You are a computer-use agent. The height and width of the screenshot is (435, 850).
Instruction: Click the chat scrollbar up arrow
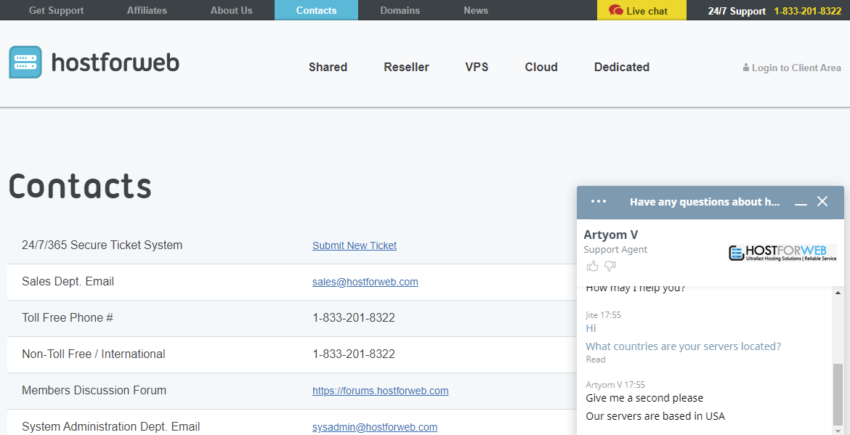click(838, 293)
